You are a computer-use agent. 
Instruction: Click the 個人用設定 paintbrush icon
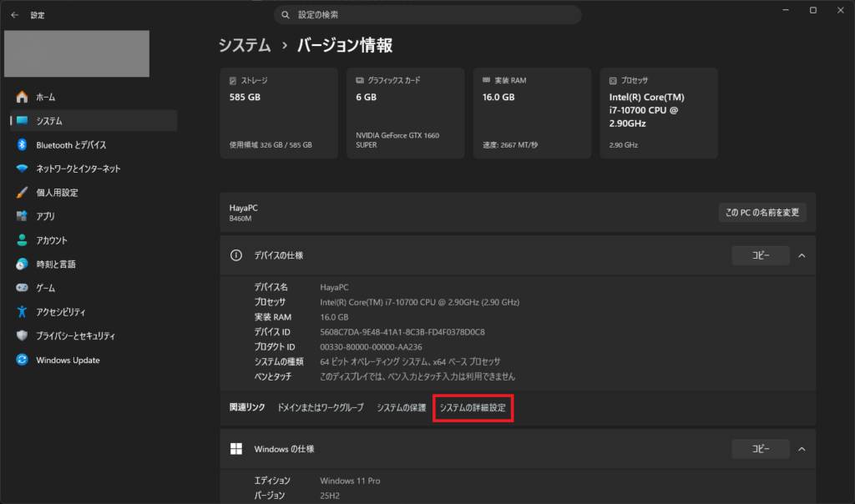coord(22,192)
